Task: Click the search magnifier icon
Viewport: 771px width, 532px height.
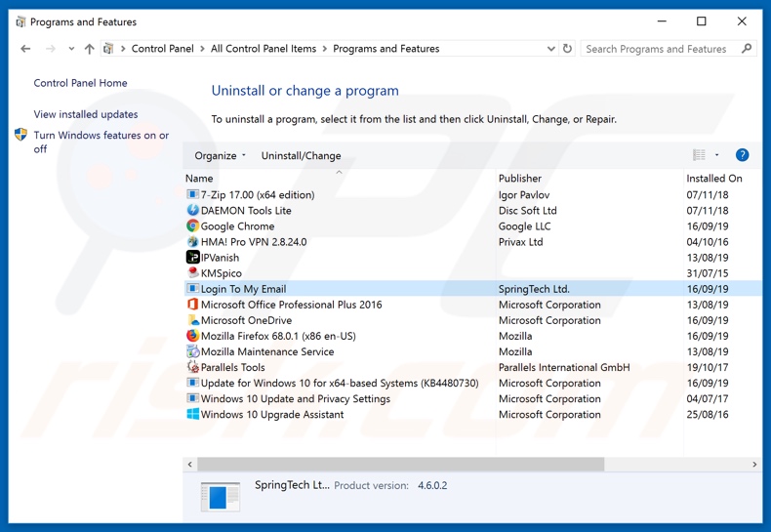Action: click(747, 49)
